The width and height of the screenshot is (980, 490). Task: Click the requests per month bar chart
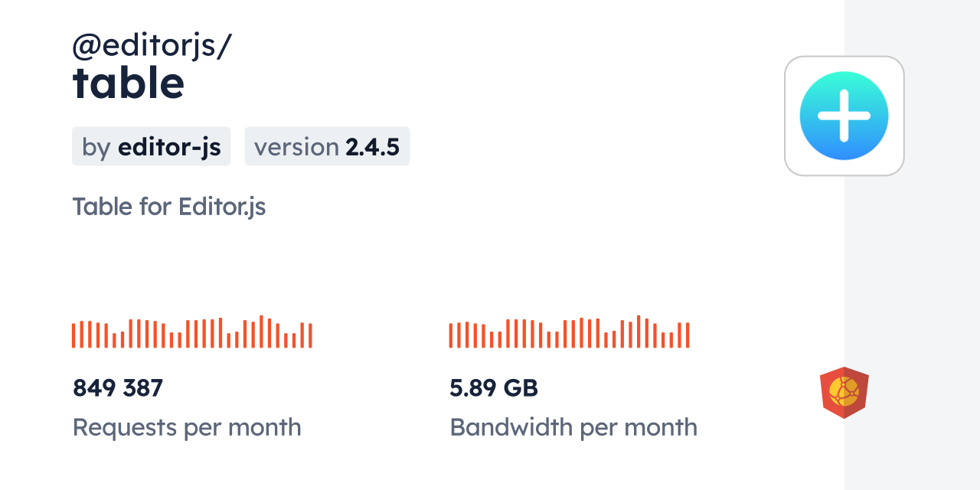tap(191, 332)
